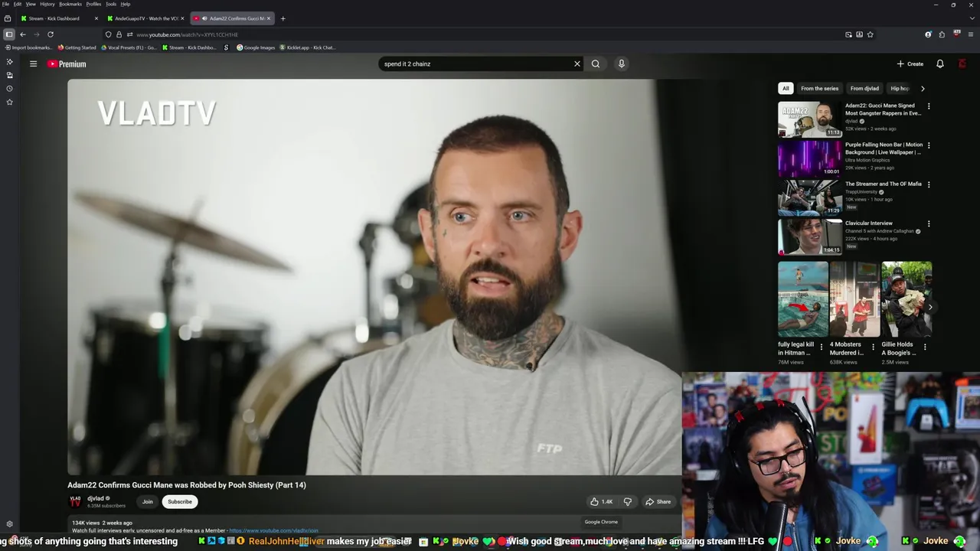Open the Vocal Presets (FL) bookmark
The image size is (980, 551).
coord(129,47)
